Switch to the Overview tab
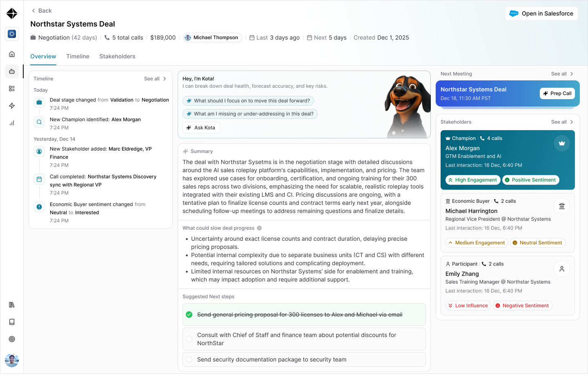This screenshot has height=388, width=588. (x=43, y=56)
